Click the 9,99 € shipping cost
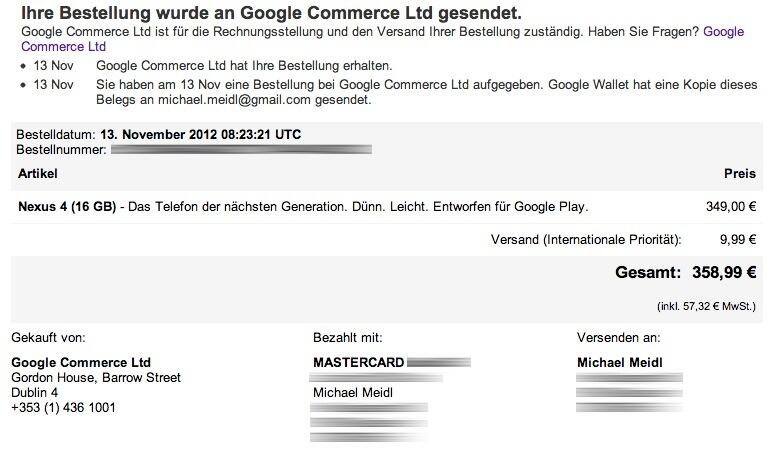This screenshot has width=778, height=454. pos(738,240)
